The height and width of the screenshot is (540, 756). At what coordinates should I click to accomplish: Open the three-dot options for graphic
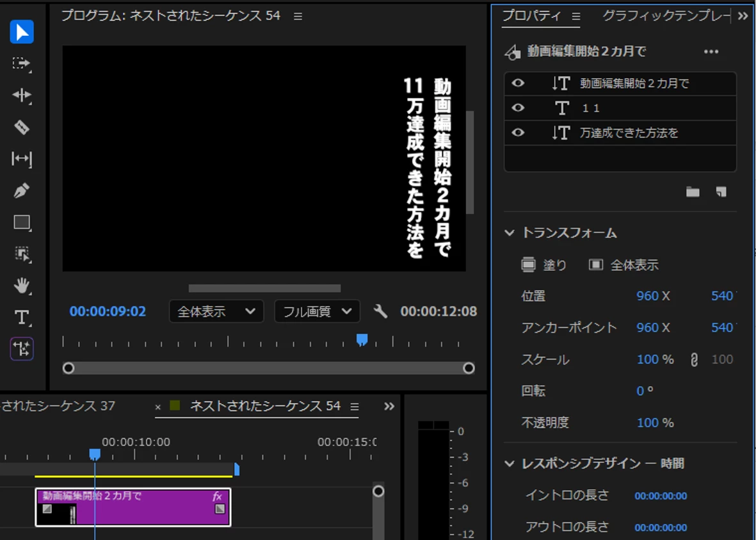pos(711,52)
